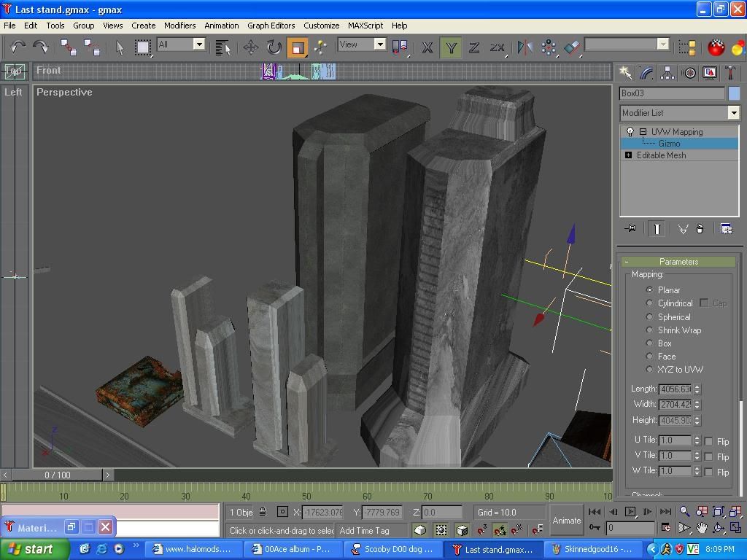Image resolution: width=747 pixels, height=560 pixels.
Task: Adjust the Width spinner arrows
Action: [x=697, y=404]
